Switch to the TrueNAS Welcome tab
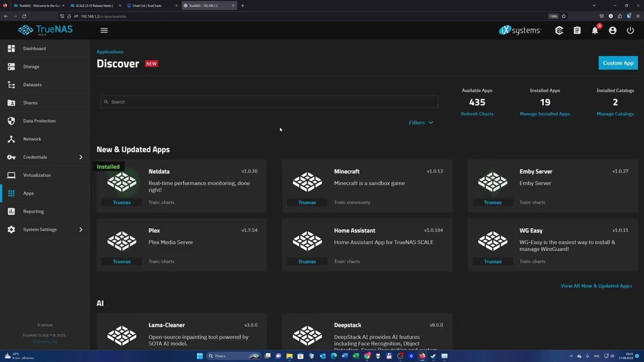 [38, 6]
